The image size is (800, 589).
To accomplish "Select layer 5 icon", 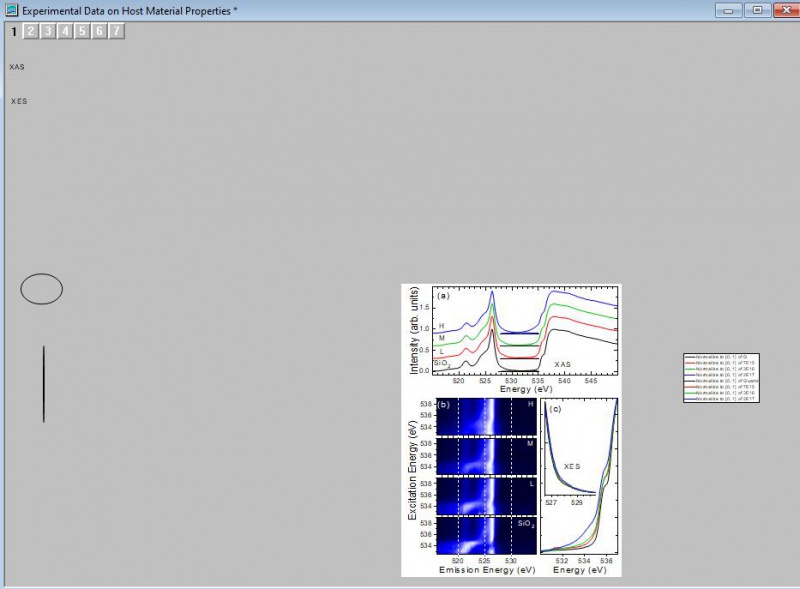I will tap(82, 32).
